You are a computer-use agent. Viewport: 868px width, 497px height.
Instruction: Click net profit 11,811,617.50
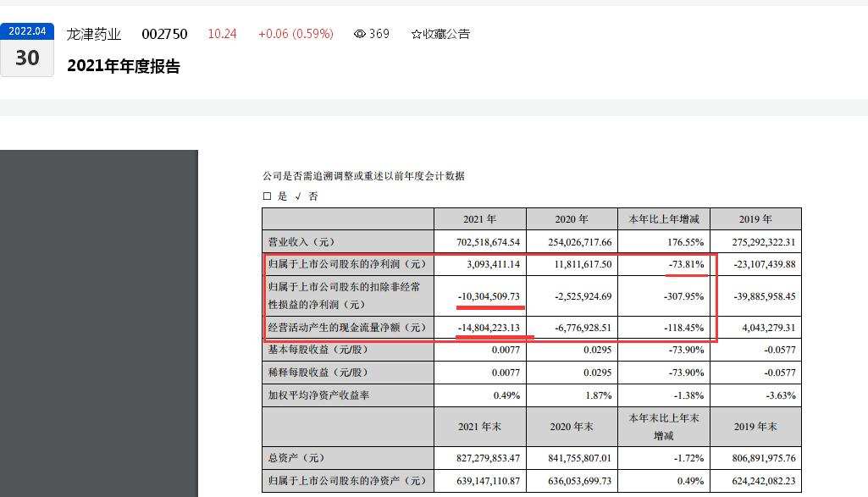tap(583, 264)
